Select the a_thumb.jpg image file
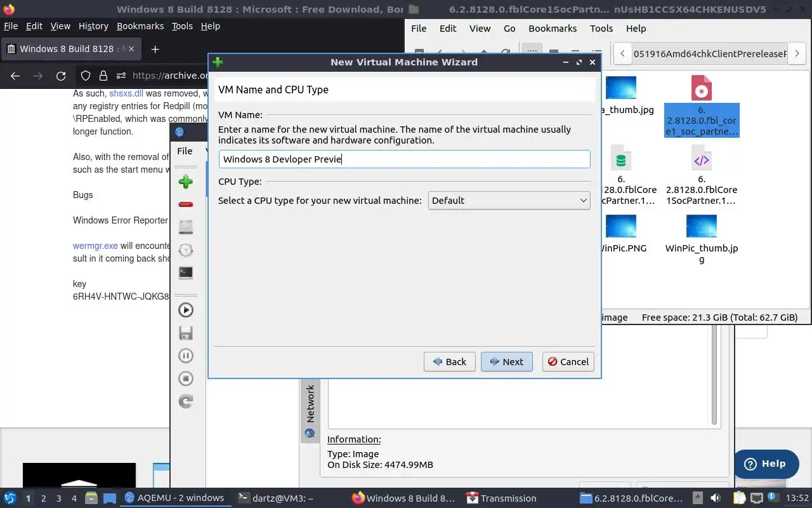Viewport: 812px width, 508px height. [620, 95]
